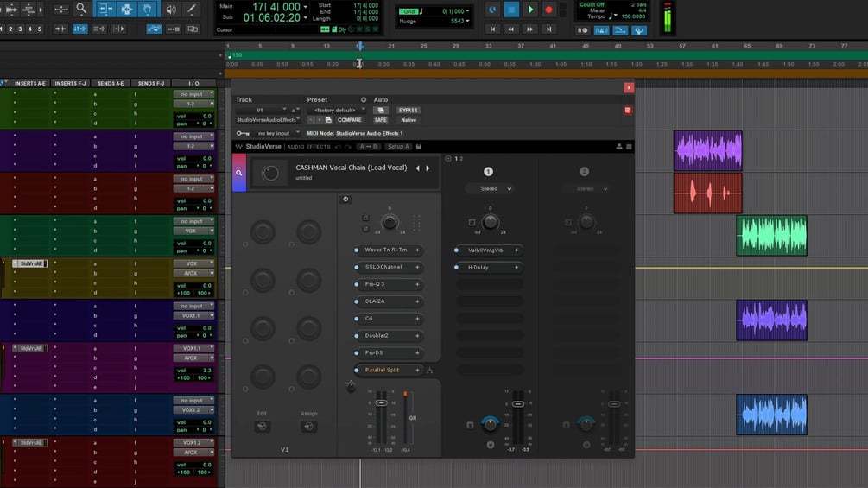Toggle the Tempo Ruler Enable conductor button
The width and height of the screenshot is (868, 488).
[638, 30]
